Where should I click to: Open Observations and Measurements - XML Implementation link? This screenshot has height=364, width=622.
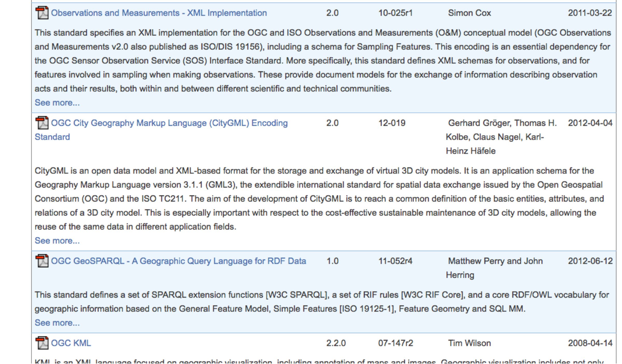coord(159,13)
